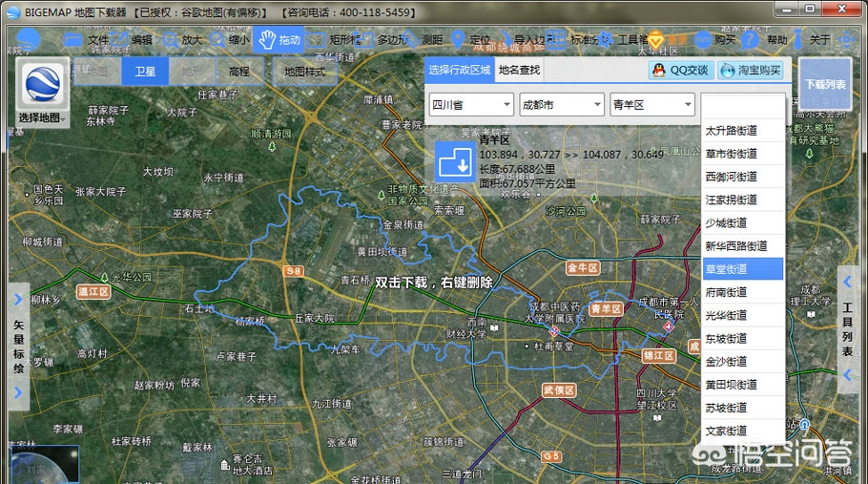
Task: Open the 下载列表 download list button
Action: (x=824, y=84)
